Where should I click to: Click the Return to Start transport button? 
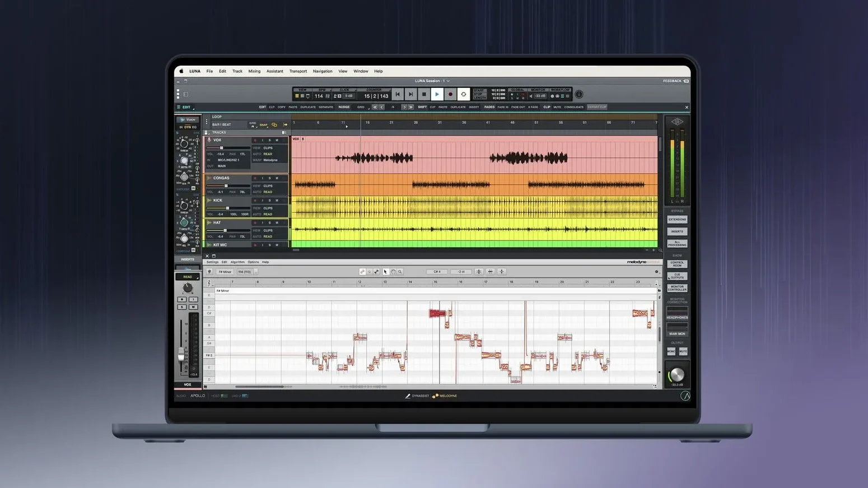coord(398,95)
